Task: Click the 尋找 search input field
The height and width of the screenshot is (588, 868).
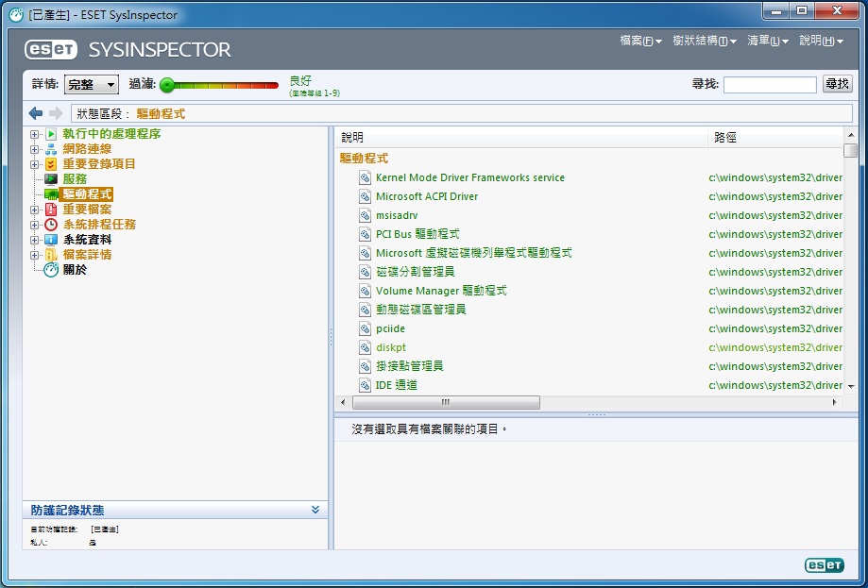Action: tap(770, 85)
